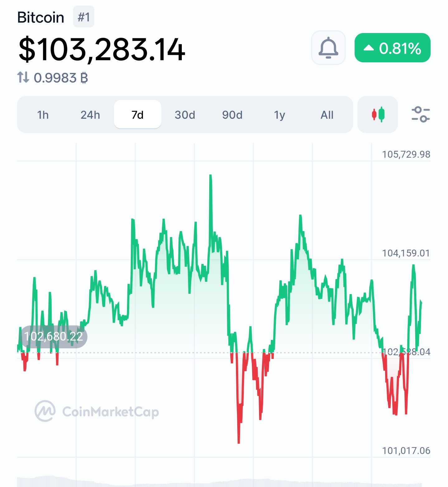
Task: Tap the lowest red dip on chart
Action: (238, 442)
